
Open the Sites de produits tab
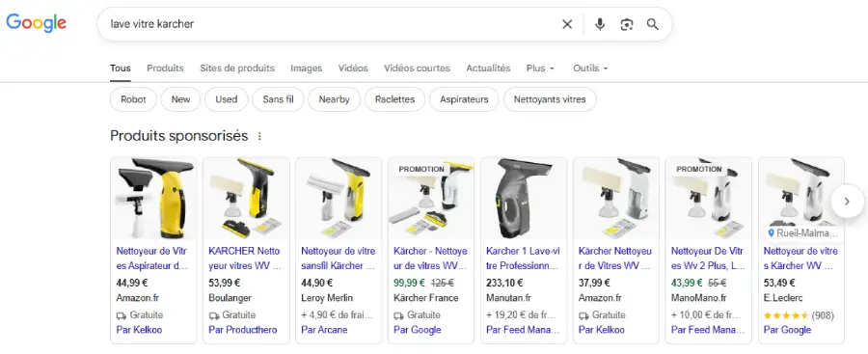[237, 68]
